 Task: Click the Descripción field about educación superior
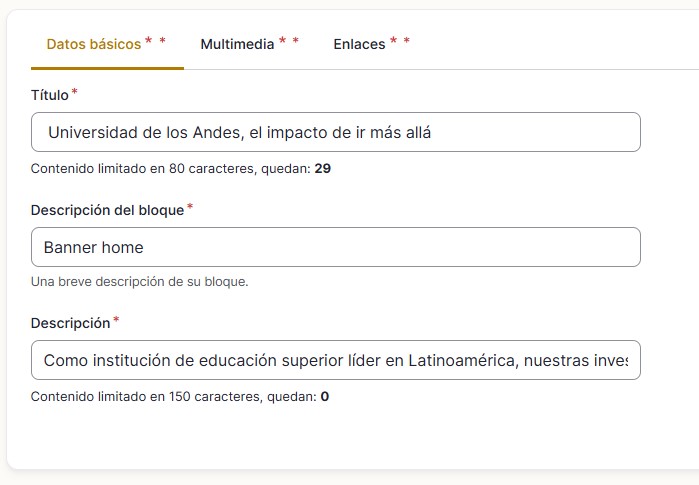coord(335,360)
